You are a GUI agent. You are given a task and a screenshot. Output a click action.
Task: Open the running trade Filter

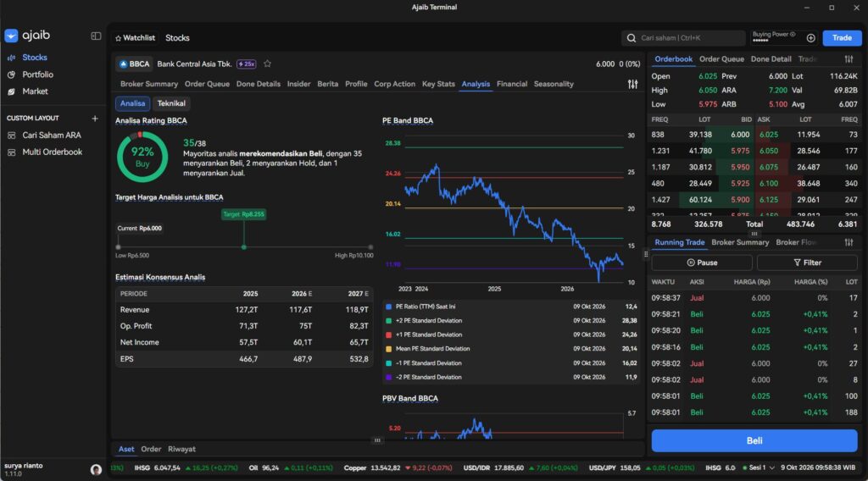click(807, 263)
